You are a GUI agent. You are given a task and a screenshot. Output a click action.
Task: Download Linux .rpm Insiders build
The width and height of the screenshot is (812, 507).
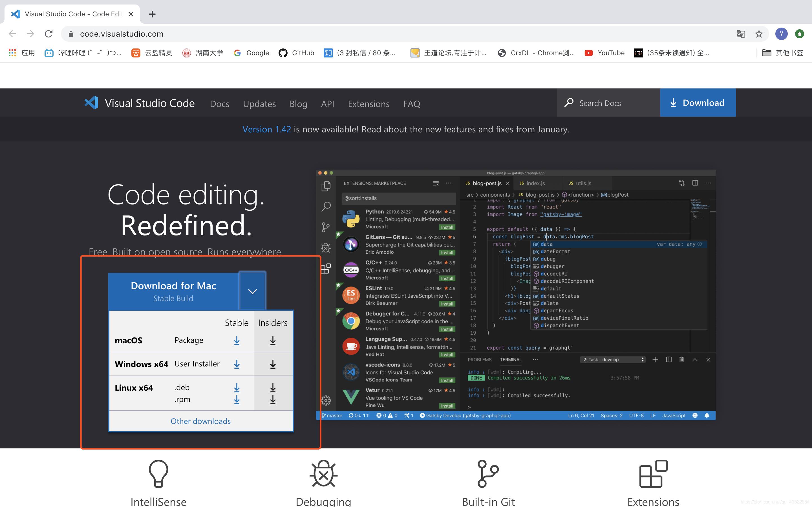[273, 400]
